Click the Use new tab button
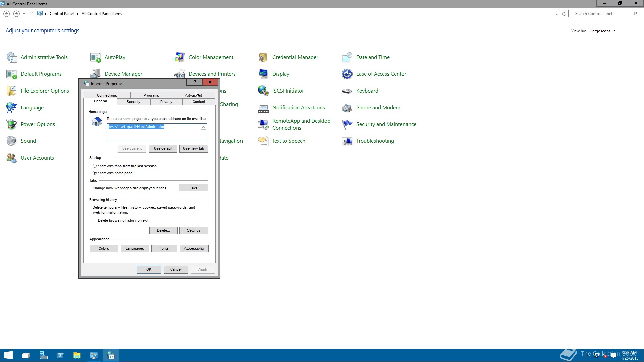 coord(194,148)
